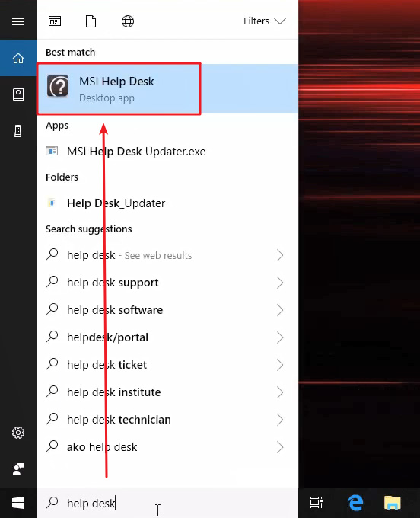Open MSI Help Desk desktop app

click(167, 88)
